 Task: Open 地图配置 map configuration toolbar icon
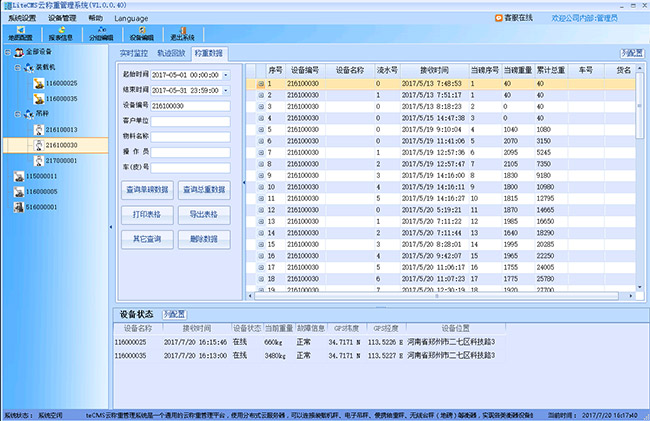pos(21,35)
